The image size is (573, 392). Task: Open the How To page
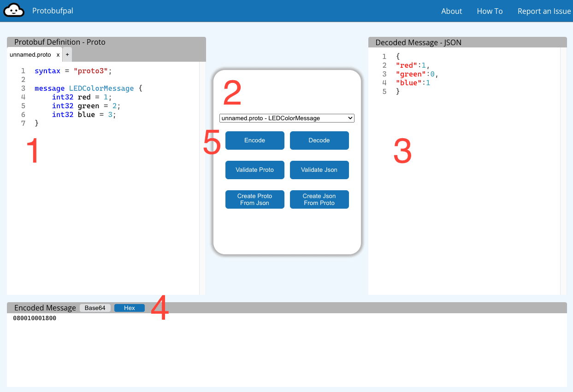pyautogui.click(x=490, y=11)
